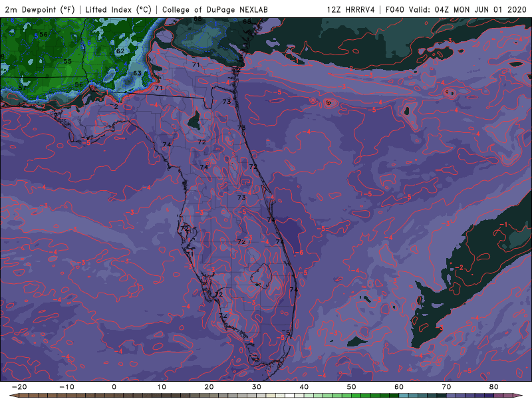Image resolution: width=532 pixels, height=399 pixels.
Task: Click the '2m Dewpoint (°F)' title text
Action: click(40, 9)
